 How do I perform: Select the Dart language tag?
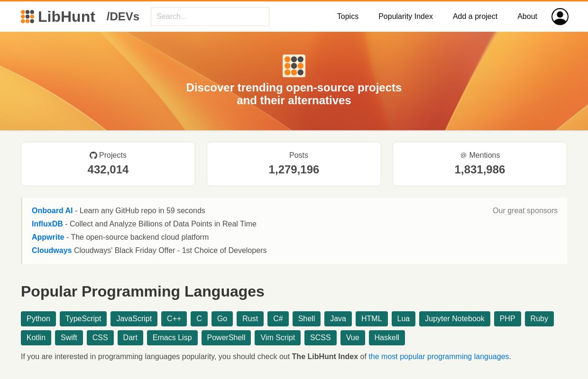click(x=130, y=338)
